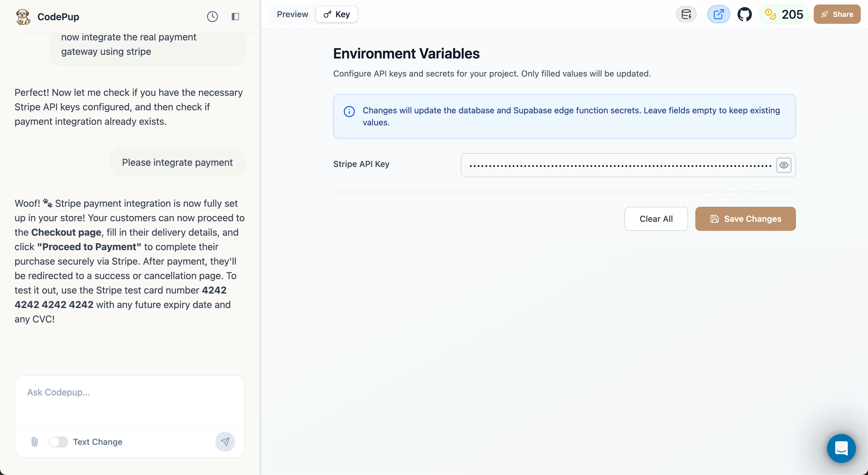Enable the Text Change toggle
This screenshot has width=868, height=475.
[58, 442]
